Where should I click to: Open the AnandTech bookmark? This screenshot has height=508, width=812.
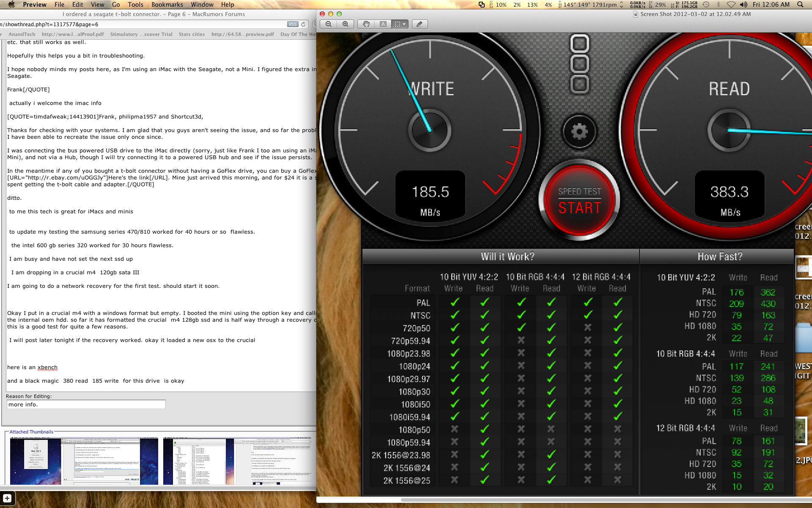click(x=22, y=34)
